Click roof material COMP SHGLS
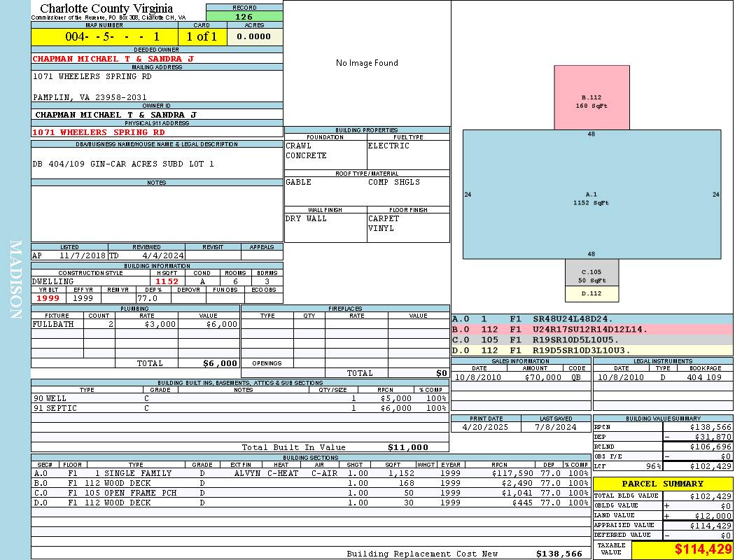 (394, 182)
